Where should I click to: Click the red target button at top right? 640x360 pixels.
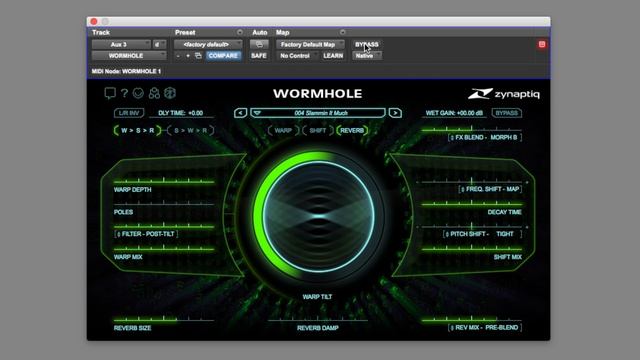click(542, 44)
